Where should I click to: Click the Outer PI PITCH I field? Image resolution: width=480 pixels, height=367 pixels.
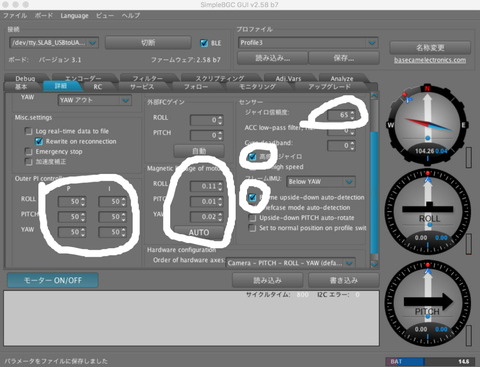pos(113,217)
